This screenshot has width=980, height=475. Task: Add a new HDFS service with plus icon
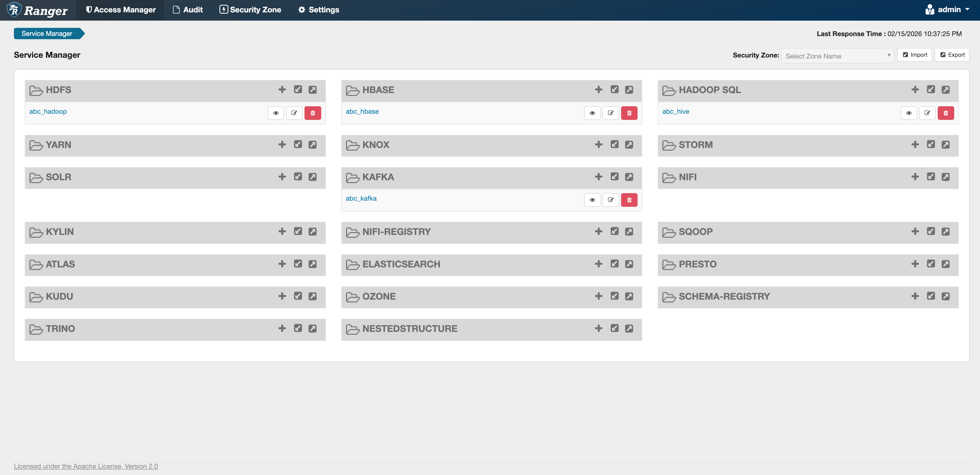click(282, 90)
